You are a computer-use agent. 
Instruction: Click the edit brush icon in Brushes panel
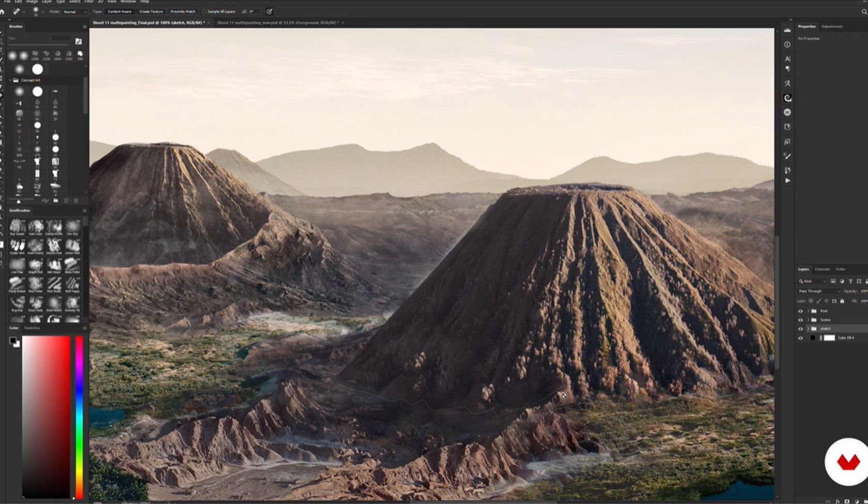pyautogui.click(x=79, y=41)
